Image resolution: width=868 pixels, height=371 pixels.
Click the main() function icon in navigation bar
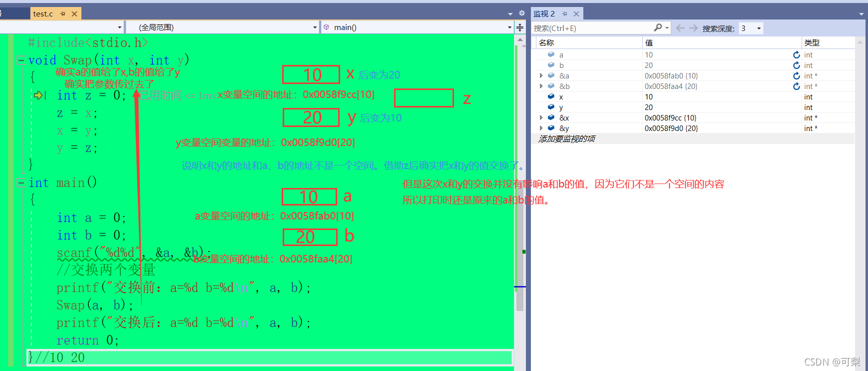[326, 27]
